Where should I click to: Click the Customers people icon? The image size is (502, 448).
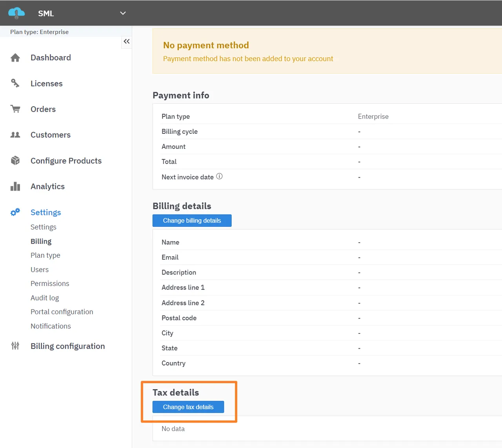15,135
